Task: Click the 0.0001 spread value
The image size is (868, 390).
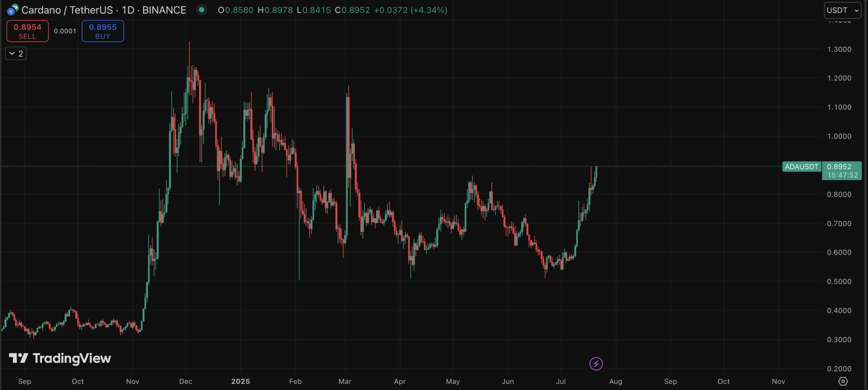Action: click(64, 31)
